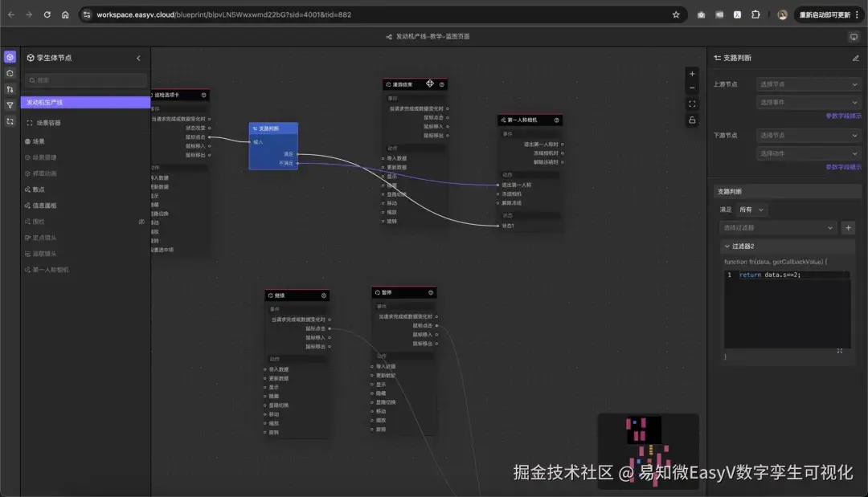Open downstream 选择动作 dropdown

[809, 153]
